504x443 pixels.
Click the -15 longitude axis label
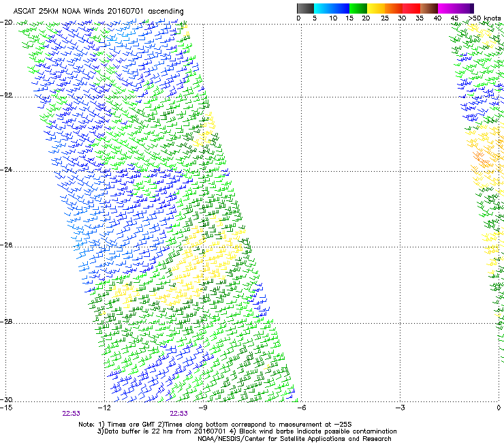tap(7, 408)
